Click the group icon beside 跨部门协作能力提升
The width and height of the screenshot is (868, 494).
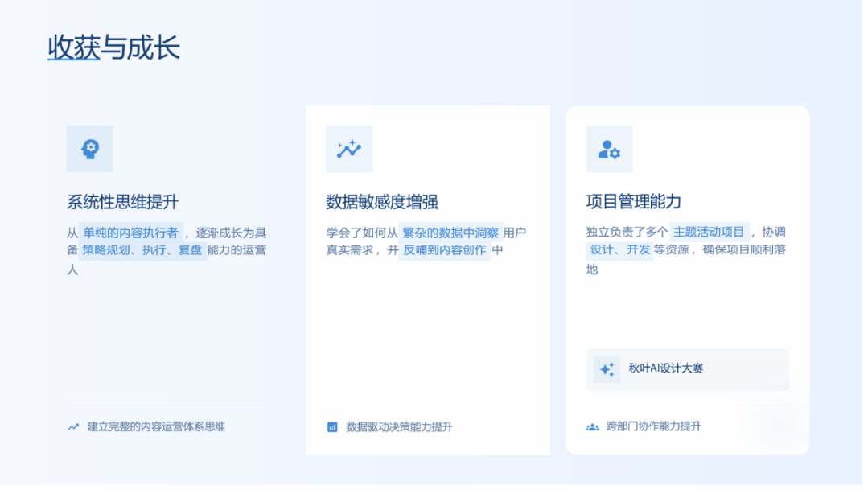[x=592, y=427]
